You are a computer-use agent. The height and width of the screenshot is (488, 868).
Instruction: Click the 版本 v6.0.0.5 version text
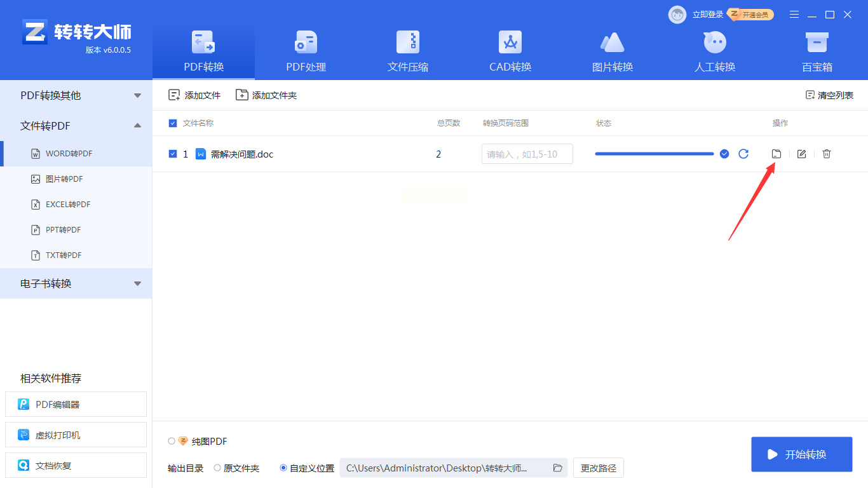coord(108,50)
